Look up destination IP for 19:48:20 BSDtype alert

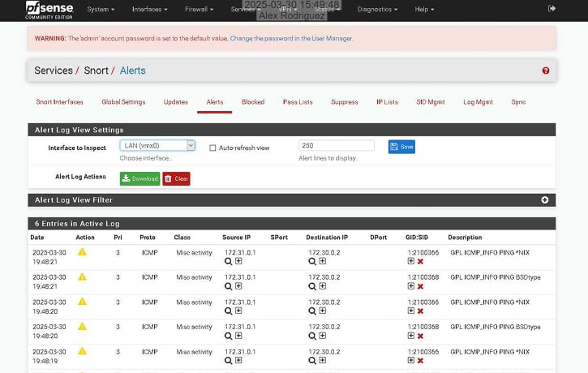[312, 336]
